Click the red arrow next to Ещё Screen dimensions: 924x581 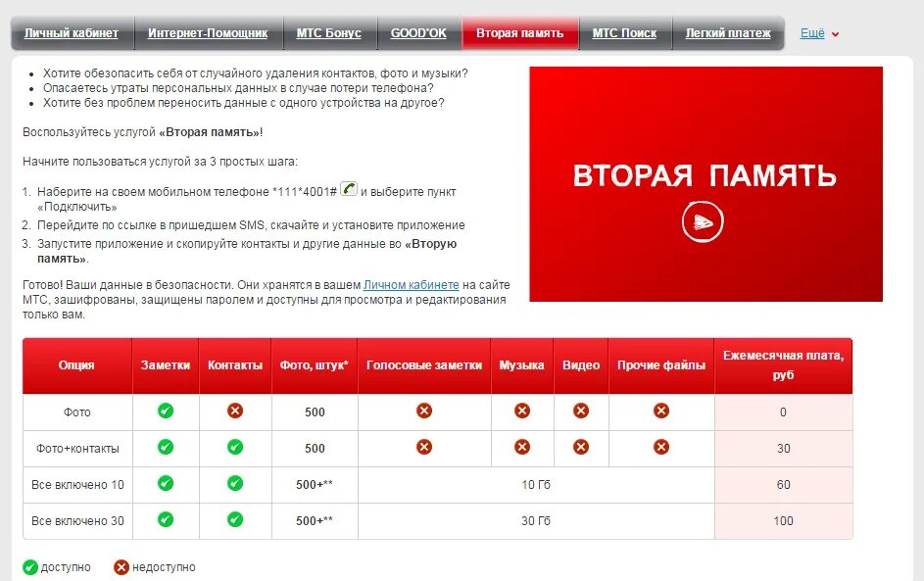pyautogui.click(x=835, y=34)
